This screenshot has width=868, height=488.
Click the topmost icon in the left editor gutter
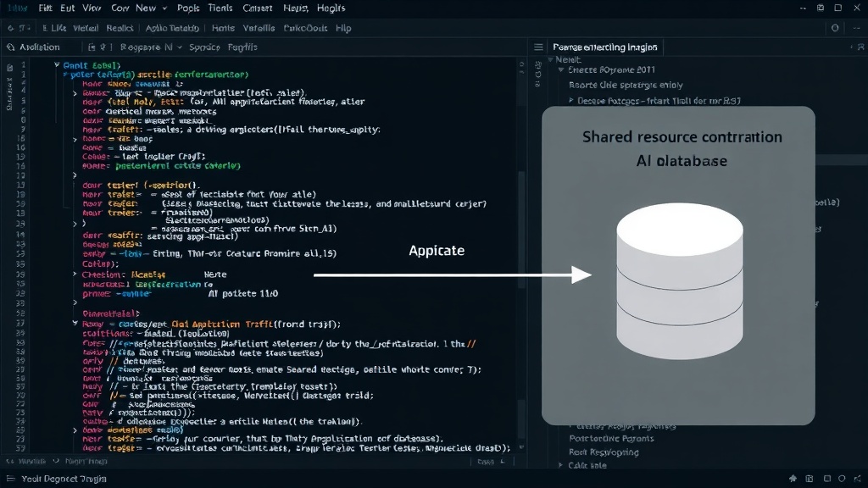(x=9, y=68)
